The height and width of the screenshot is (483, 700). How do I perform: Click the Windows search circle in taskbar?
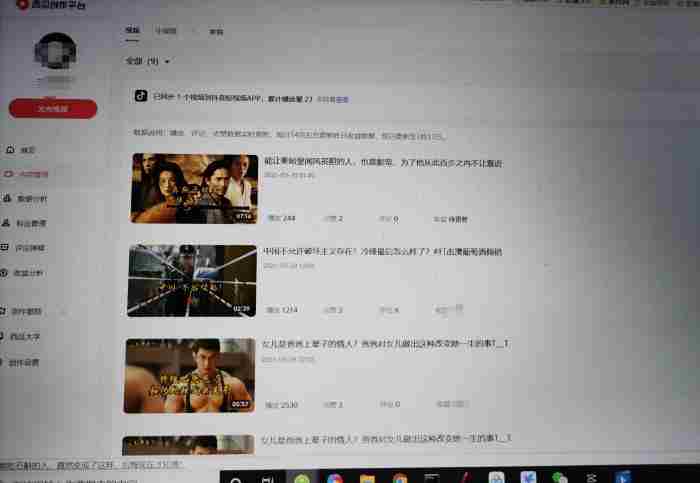tap(236, 480)
